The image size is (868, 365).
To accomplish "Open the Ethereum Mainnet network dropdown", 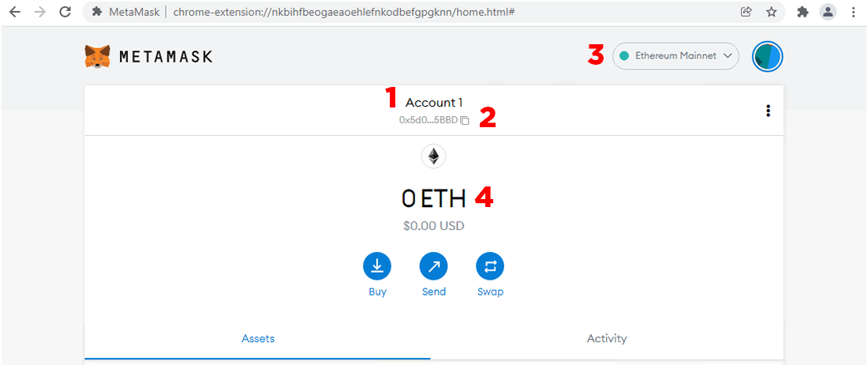I will [675, 56].
